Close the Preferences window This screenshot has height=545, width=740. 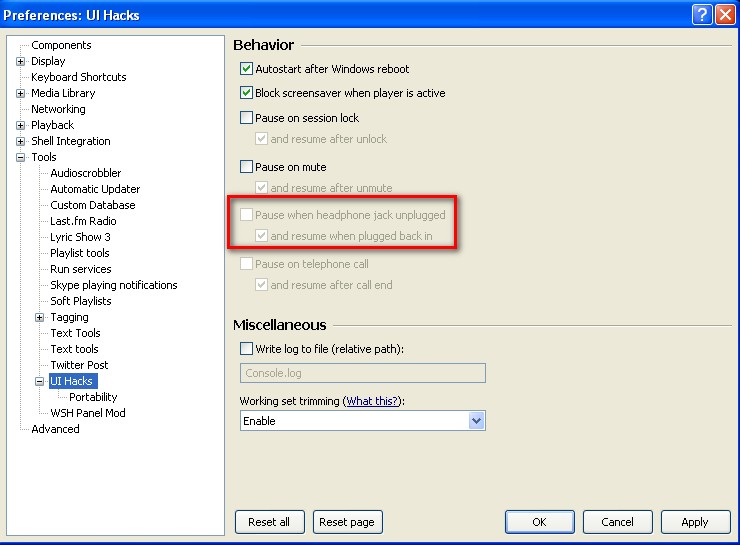pos(725,15)
